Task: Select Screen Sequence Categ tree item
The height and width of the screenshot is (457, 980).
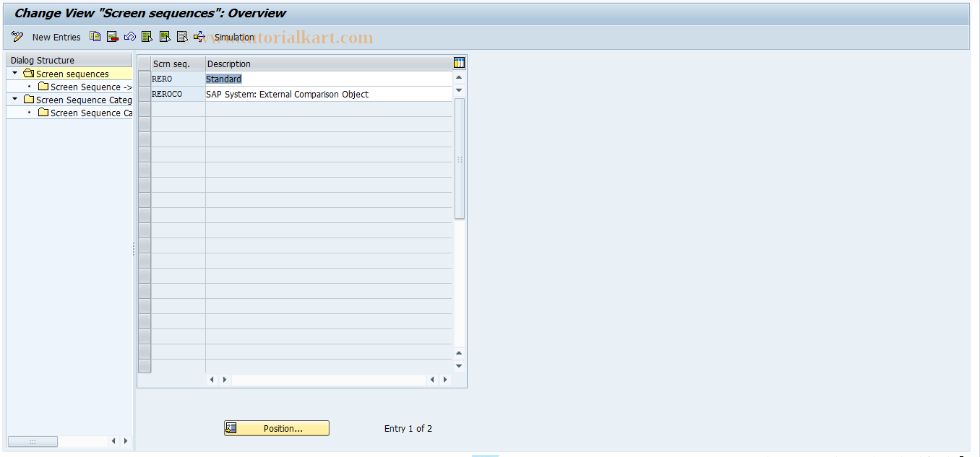Action: tap(84, 100)
